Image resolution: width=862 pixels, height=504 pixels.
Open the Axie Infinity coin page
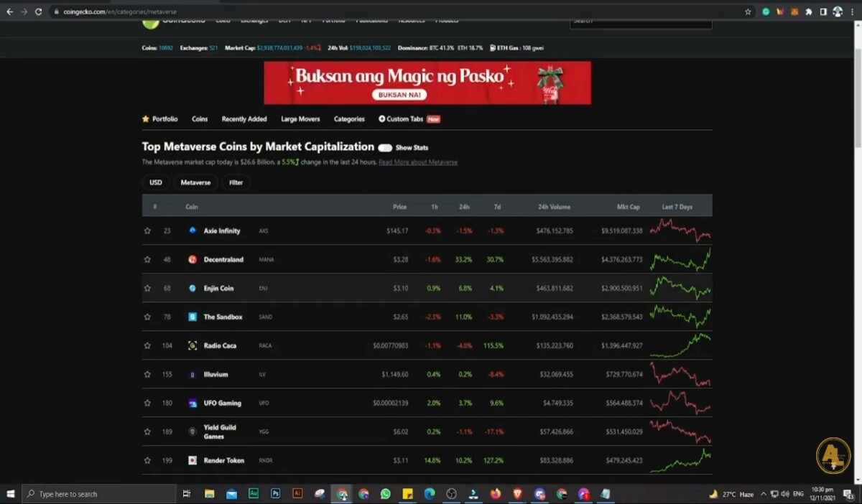(x=222, y=230)
